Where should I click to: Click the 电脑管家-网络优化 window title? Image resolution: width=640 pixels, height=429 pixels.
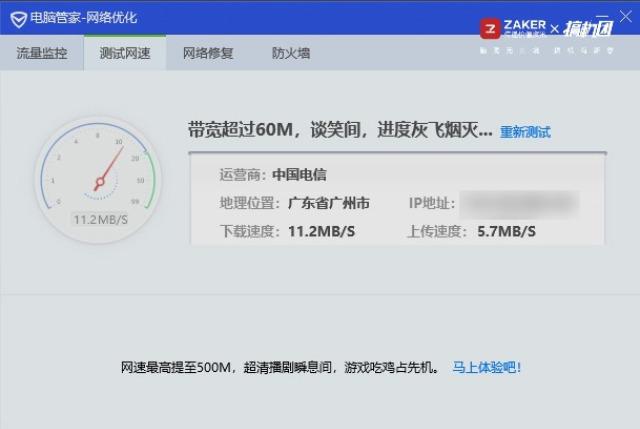(x=84, y=18)
